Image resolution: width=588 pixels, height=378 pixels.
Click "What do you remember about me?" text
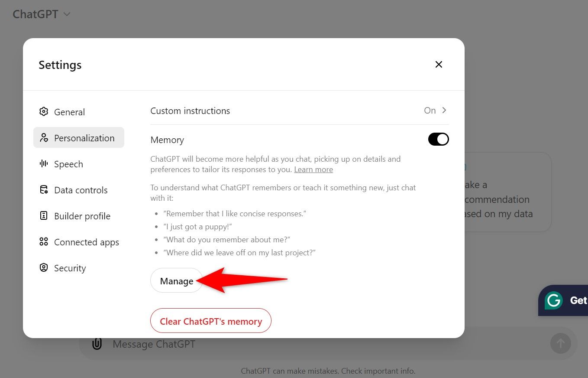pos(228,240)
